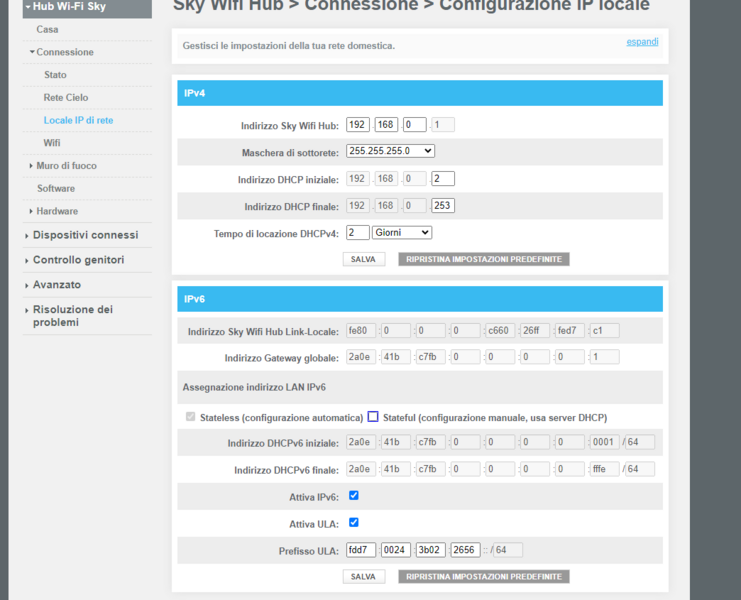This screenshot has width=741, height=600.
Task: Click IPv4 Ripristina Impostazioni Predefinite button
Action: click(483, 259)
